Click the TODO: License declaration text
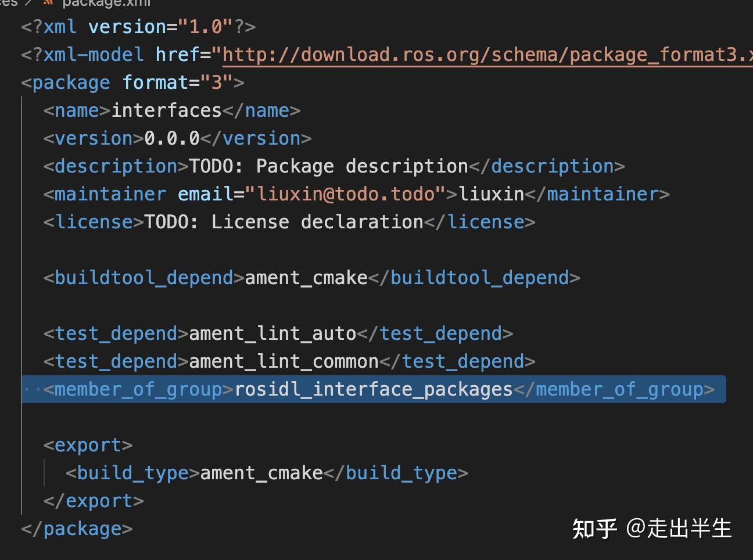The width and height of the screenshot is (753, 560). tap(284, 222)
